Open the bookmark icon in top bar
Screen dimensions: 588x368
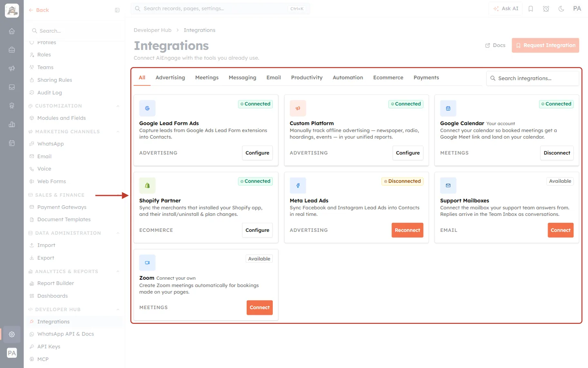coord(531,9)
